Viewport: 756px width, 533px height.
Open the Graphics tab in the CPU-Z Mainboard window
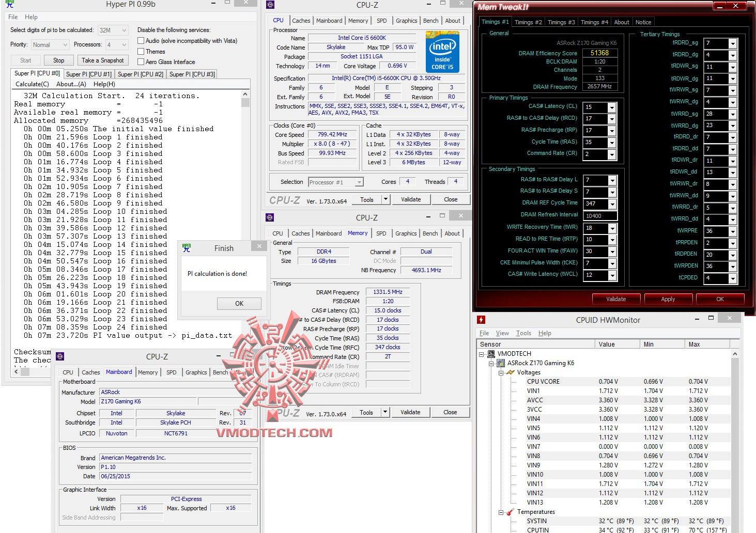(x=196, y=372)
